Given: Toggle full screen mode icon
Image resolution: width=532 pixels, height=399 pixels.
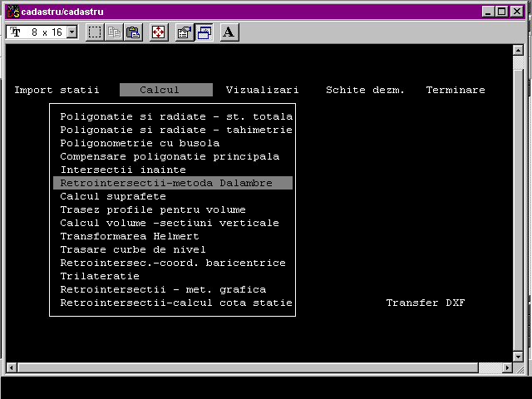Looking at the screenshot, I should [x=158, y=32].
